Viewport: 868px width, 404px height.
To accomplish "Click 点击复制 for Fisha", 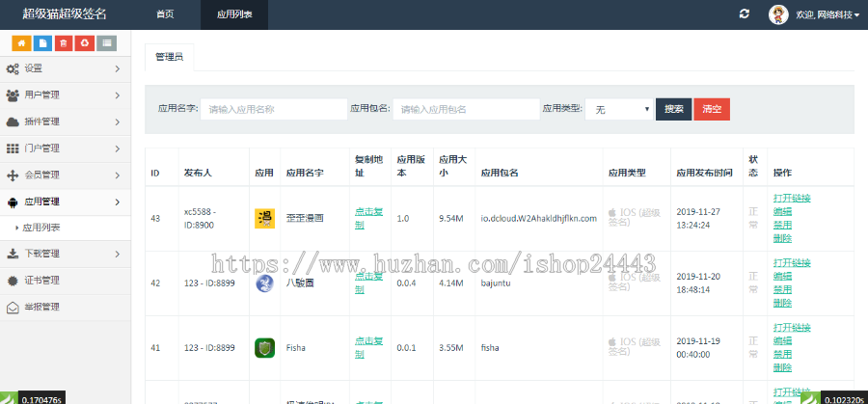I will coord(368,347).
